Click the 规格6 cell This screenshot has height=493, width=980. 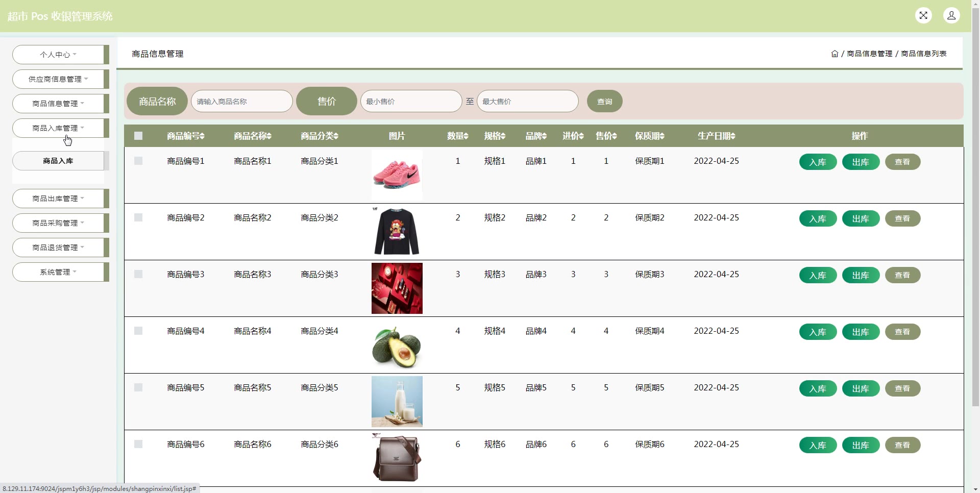495,444
